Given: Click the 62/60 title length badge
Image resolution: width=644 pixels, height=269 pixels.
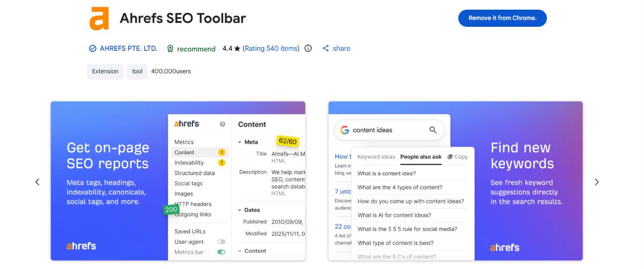Looking at the screenshot, I should [287, 141].
